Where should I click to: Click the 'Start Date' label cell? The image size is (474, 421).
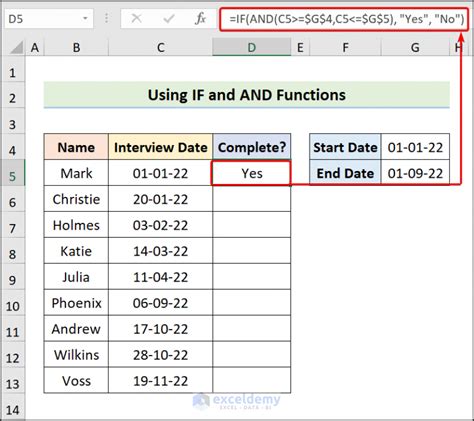pyautogui.click(x=345, y=147)
